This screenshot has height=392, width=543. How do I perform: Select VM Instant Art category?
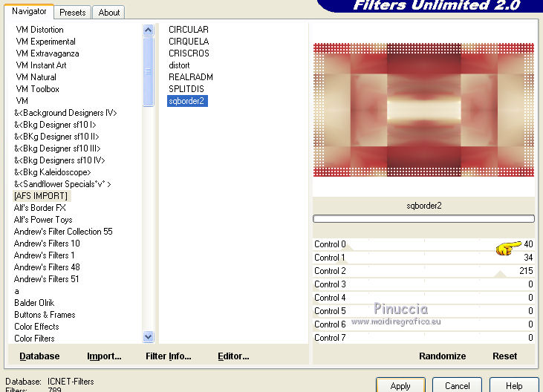click(41, 65)
